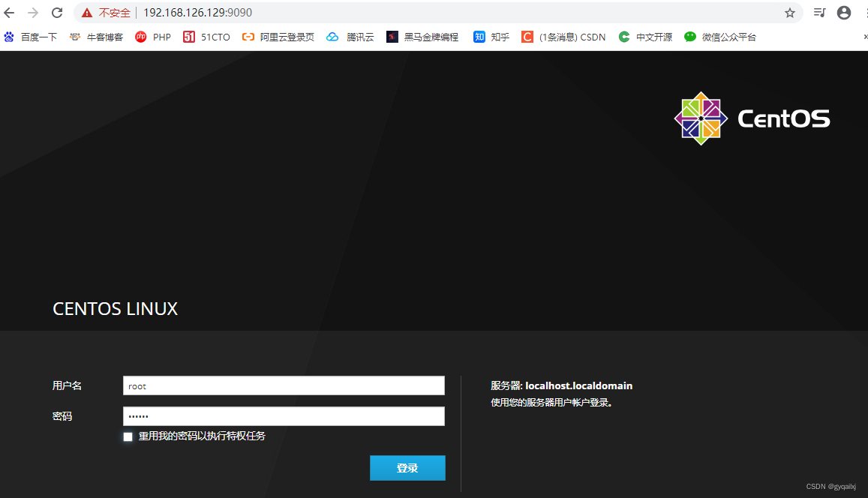868x498 pixels.
Task: Open the browser profile avatar icon
Action: (x=844, y=13)
